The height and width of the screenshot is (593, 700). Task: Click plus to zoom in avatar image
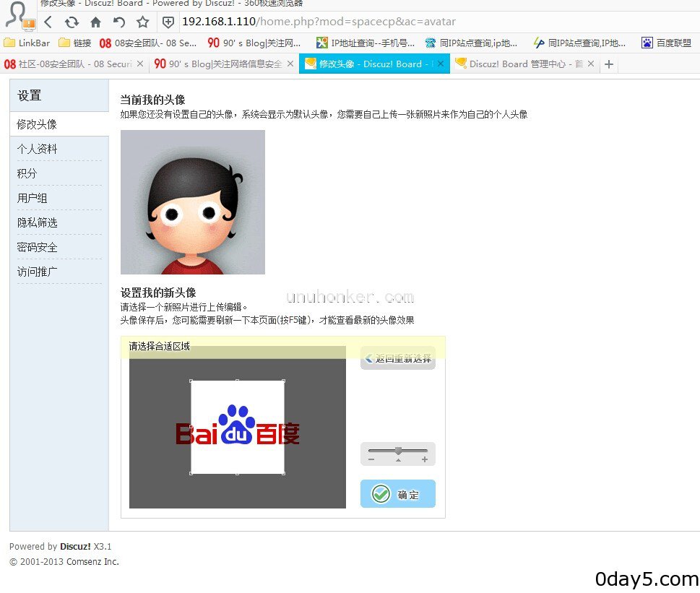point(425,459)
